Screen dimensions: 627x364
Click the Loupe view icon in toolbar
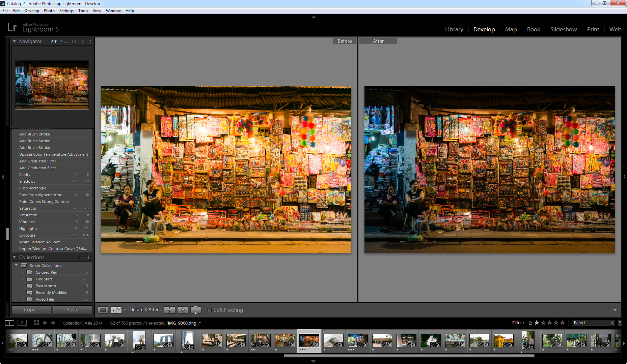point(103,310)
